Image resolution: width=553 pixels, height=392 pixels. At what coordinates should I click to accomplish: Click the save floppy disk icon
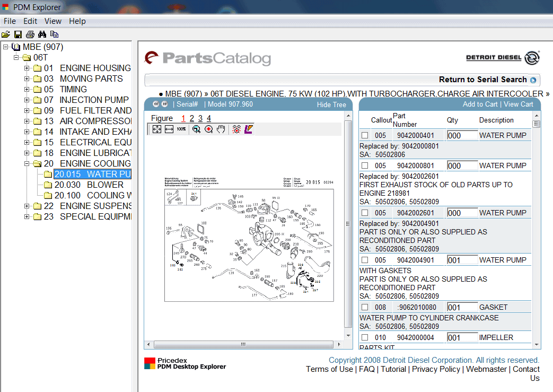17,34
